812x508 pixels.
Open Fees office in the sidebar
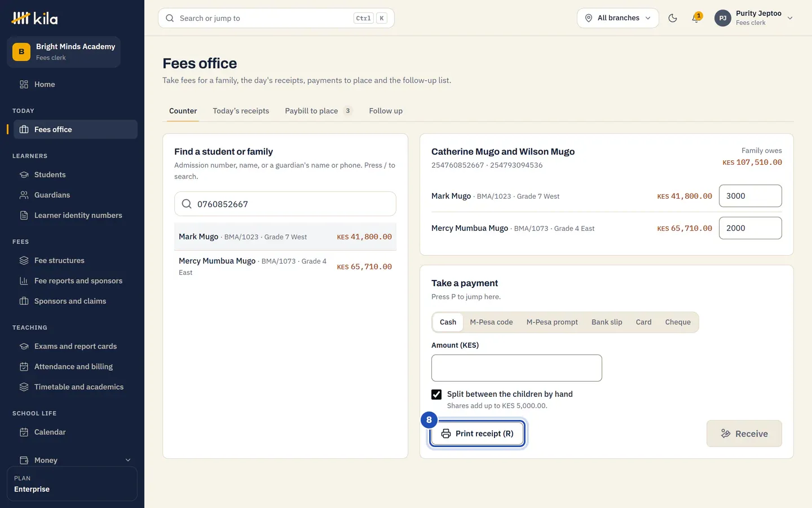click(x=76, y=129)
